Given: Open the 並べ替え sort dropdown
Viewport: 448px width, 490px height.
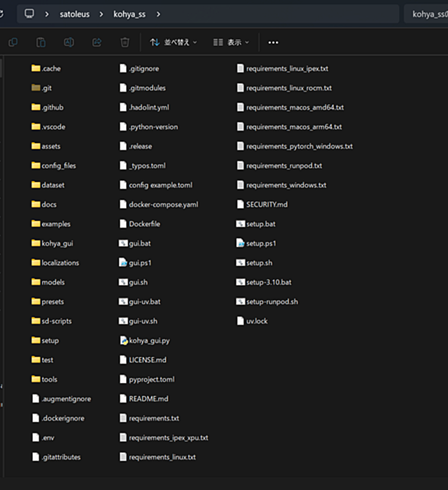Looking at the screenshot, I should [x=174, y=42].
